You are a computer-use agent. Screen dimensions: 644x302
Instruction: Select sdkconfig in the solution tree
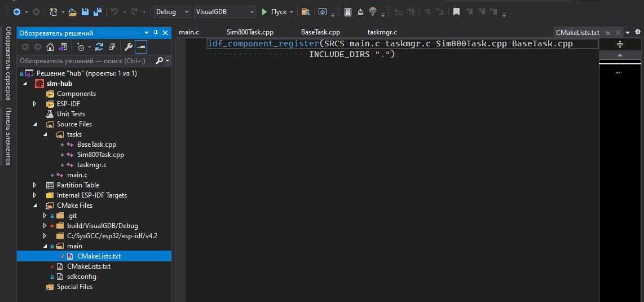81,277
